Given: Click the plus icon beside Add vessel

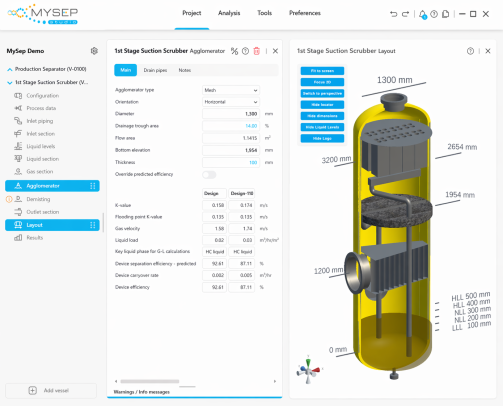Looking at the screenshot, I should click(x=33, y=390).
